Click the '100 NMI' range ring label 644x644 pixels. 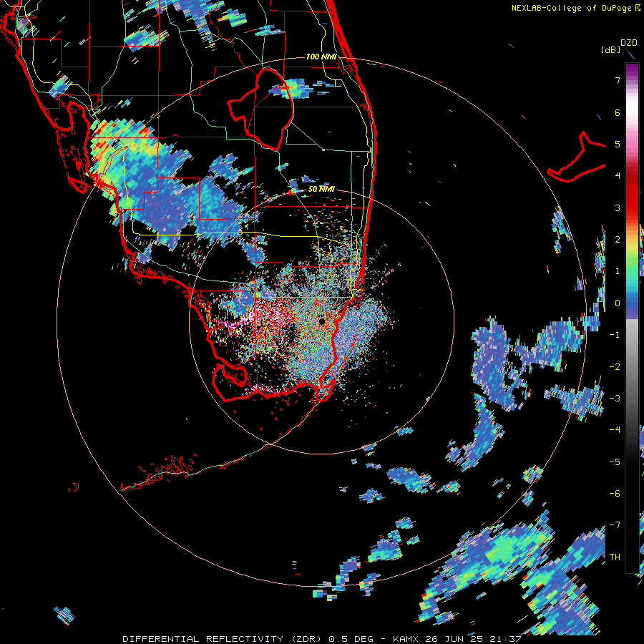pos(321,57)
